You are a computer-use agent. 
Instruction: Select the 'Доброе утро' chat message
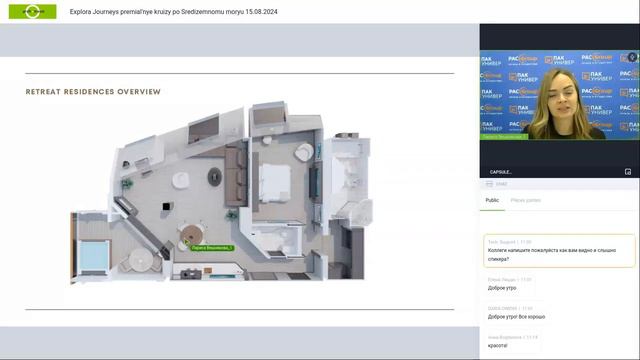pos(502,288)
